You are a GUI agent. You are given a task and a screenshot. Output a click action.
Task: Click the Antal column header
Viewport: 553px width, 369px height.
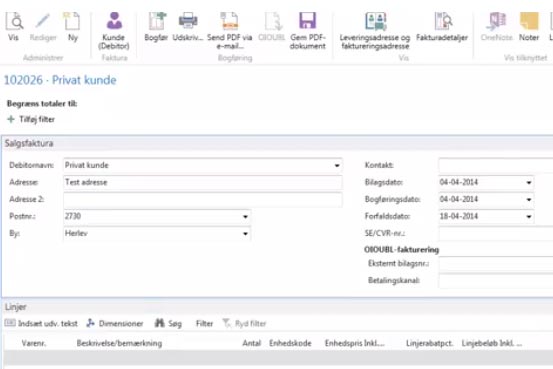(x=251, y=343)
